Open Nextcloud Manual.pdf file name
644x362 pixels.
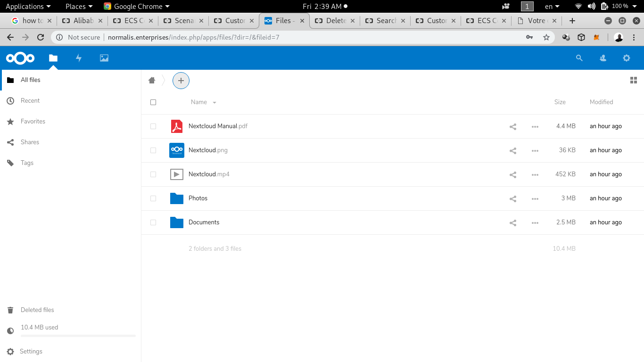pyautogui.click(x=218, y=126)
